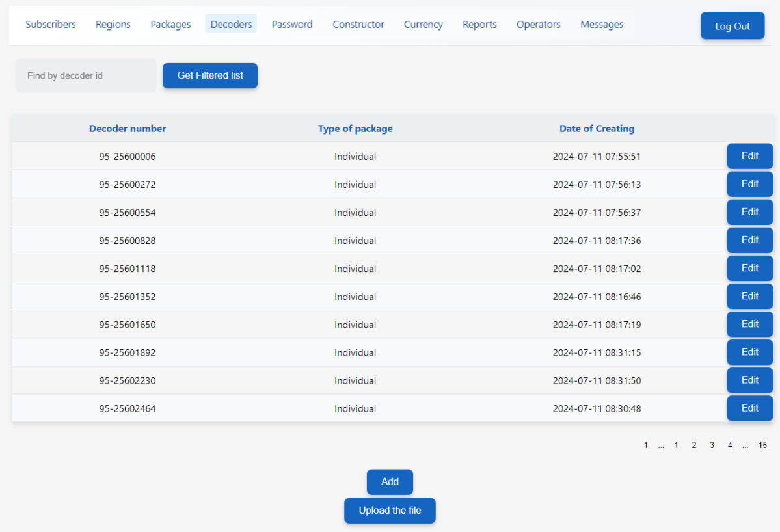This screenshot has height=532, width=780.
Task: Click the Add decoder button
Action: tap(390, 482)
